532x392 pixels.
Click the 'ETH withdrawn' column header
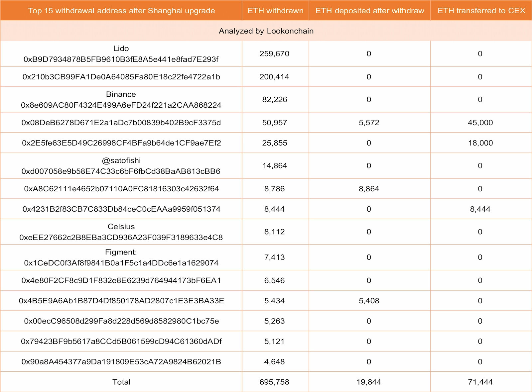coord(275,11)
